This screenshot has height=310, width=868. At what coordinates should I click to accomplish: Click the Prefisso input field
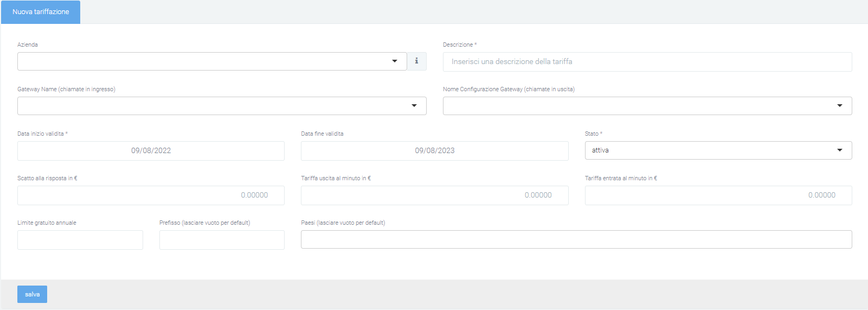coord(222,240)
